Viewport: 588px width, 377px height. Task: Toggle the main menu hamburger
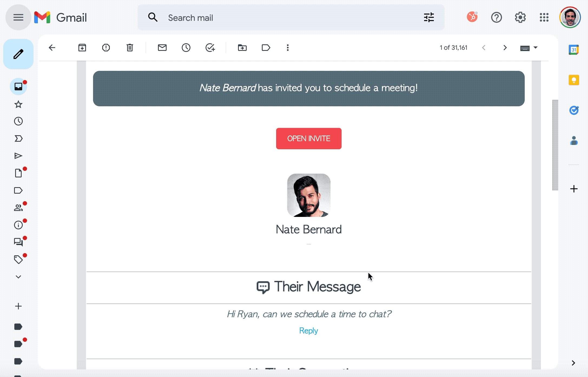point(18,18)
